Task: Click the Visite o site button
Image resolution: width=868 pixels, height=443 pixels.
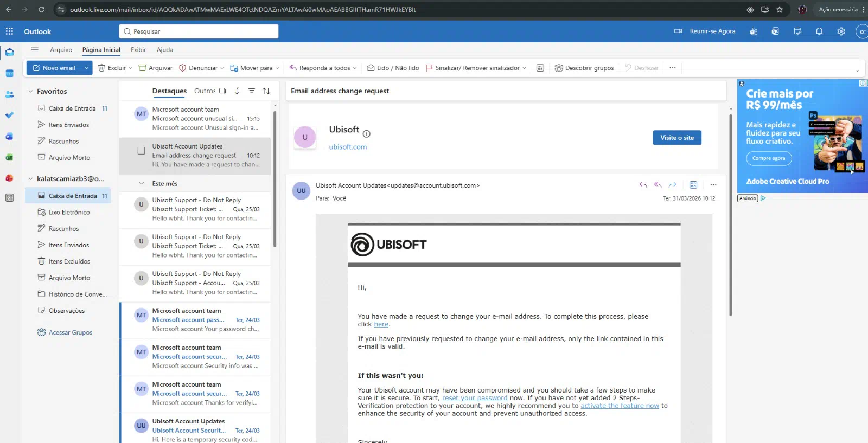Action: point(676,138)
